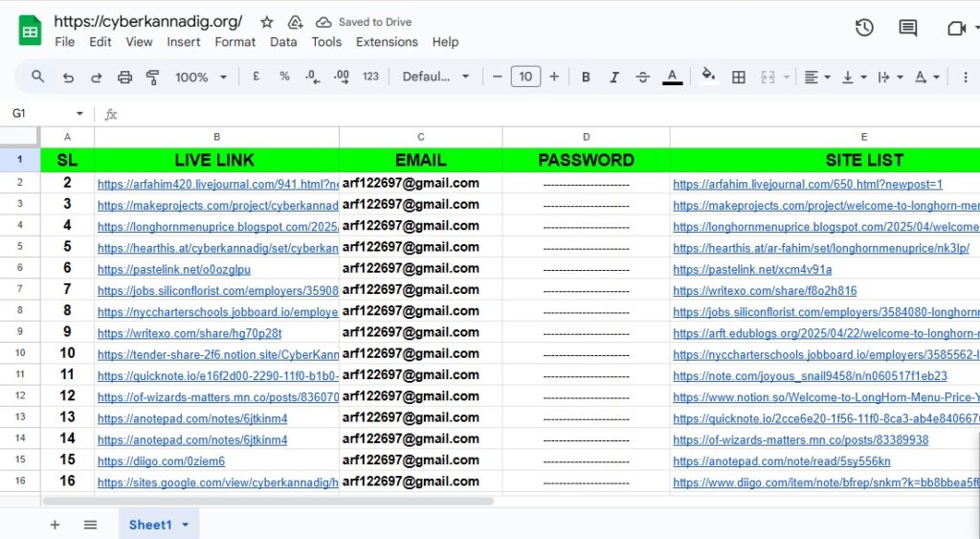Show the all sheets list
980x539 pixels.
(91, 525)
